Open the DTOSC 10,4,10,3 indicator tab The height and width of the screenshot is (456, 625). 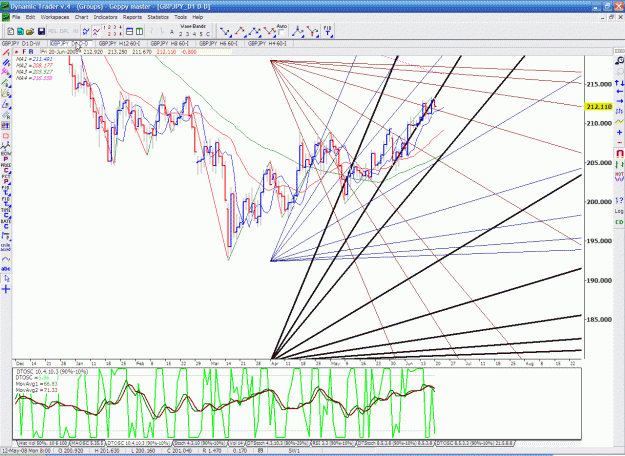(138, 443)
